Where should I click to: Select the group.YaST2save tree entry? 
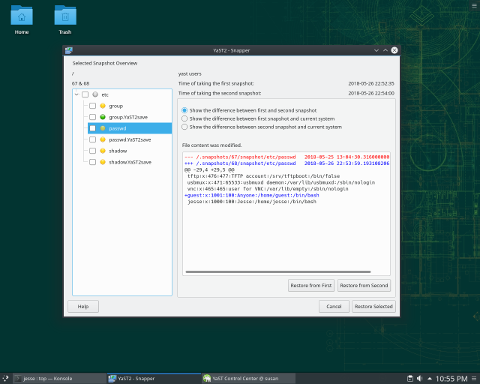128,117
